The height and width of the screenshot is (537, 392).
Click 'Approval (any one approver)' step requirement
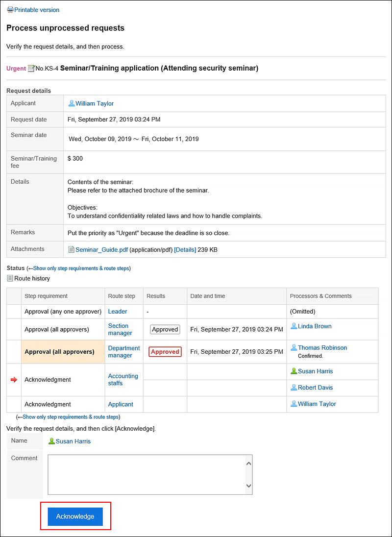point(63,312)
